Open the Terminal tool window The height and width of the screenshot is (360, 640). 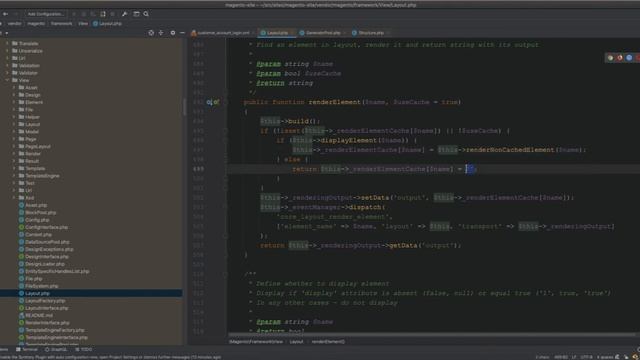pos(27,349)
